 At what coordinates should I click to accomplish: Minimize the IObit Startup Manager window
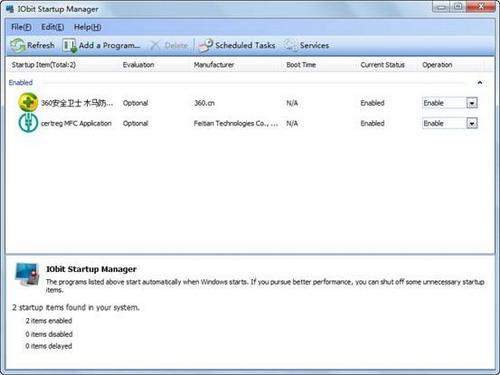(x=441, y=7)
